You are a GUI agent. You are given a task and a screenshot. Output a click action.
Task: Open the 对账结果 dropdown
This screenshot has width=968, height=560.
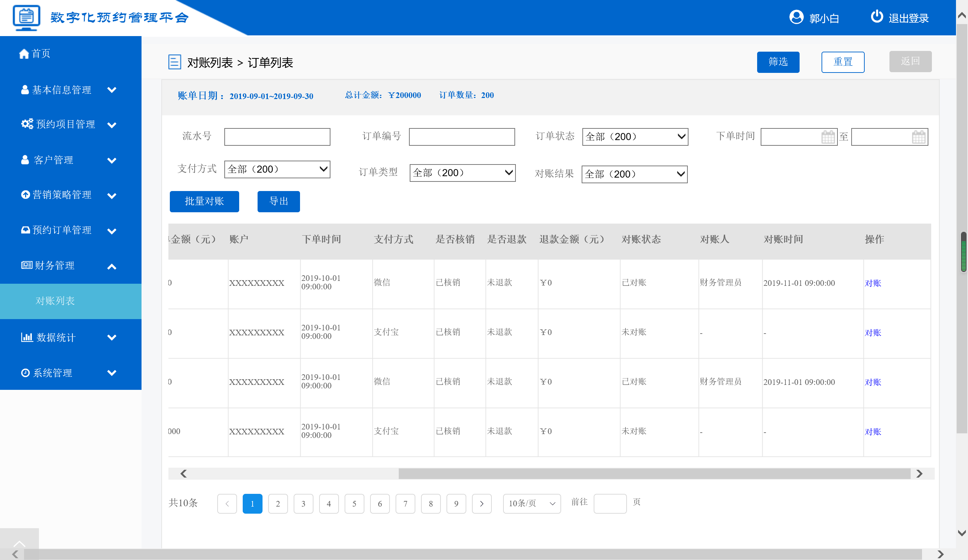pyautogui.click(x=634, y=174)
